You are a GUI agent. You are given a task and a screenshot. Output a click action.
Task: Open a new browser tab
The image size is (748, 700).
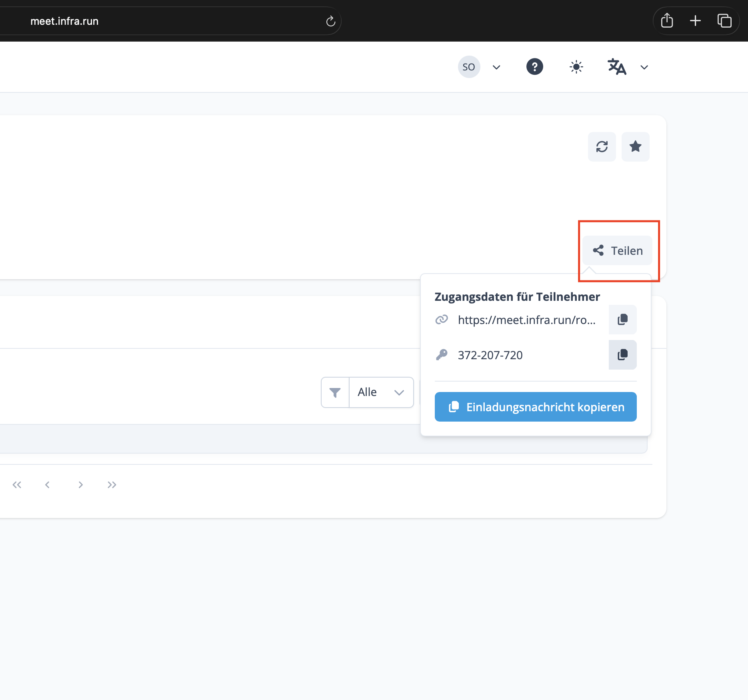tap(696, 21)
